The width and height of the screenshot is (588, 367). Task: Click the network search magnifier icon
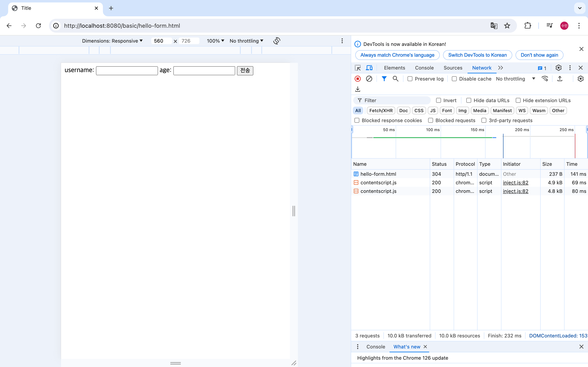(395, 79)
